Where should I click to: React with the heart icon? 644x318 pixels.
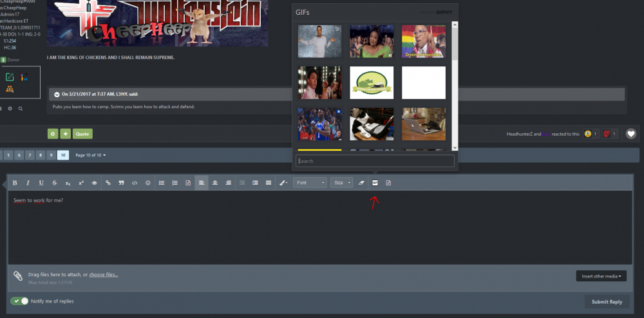point(631,134)
